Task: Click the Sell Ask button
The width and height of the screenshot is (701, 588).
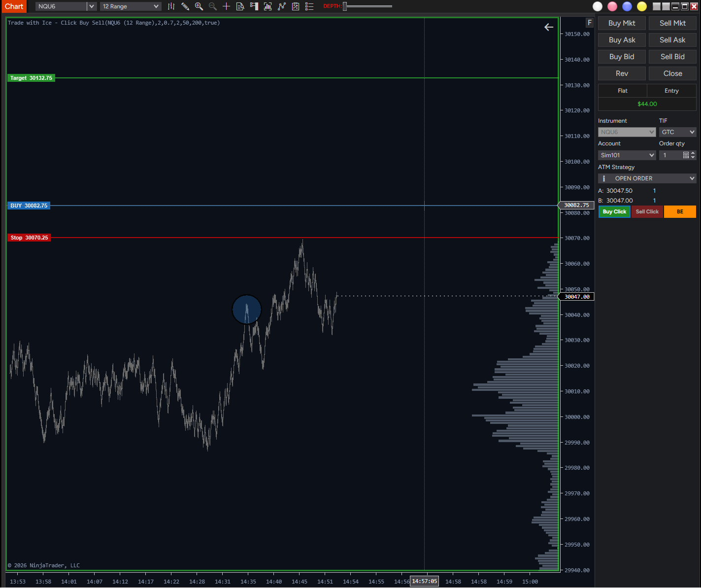Action: tap(672, 40)
